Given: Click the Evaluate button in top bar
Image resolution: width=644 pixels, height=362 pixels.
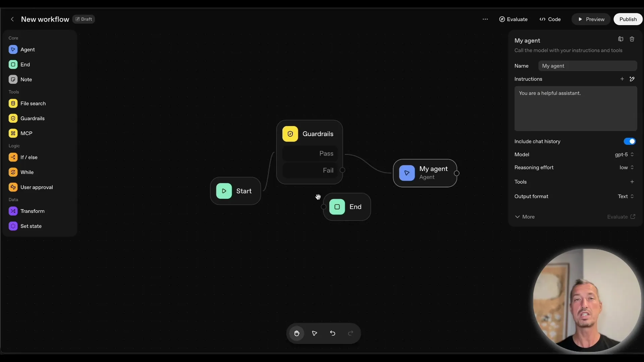Looking at the screenshot, I should pyautogui.click(x=513, y=19).
